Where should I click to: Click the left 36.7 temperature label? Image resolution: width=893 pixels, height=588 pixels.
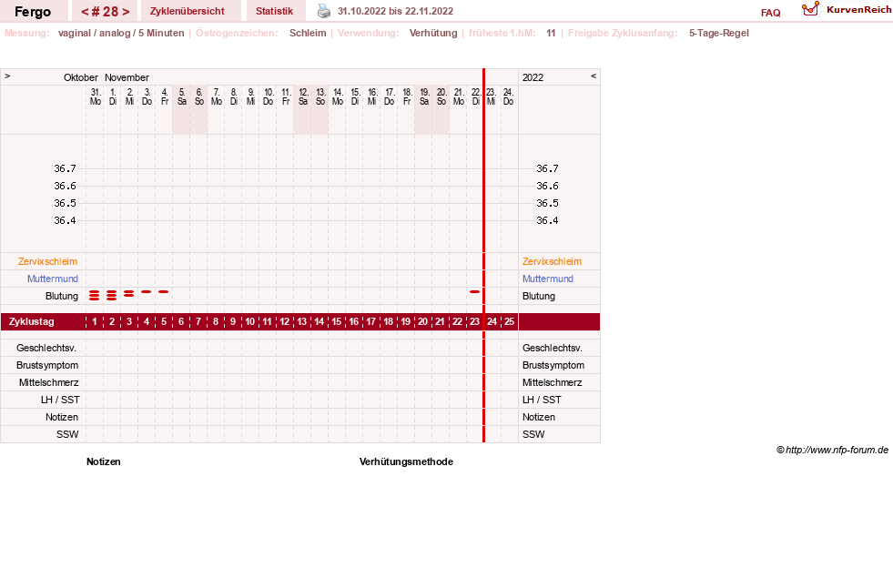(65, 168)
